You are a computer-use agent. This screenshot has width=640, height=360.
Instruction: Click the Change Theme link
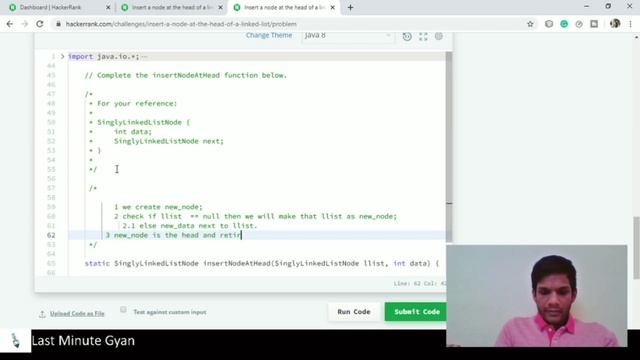269,36
